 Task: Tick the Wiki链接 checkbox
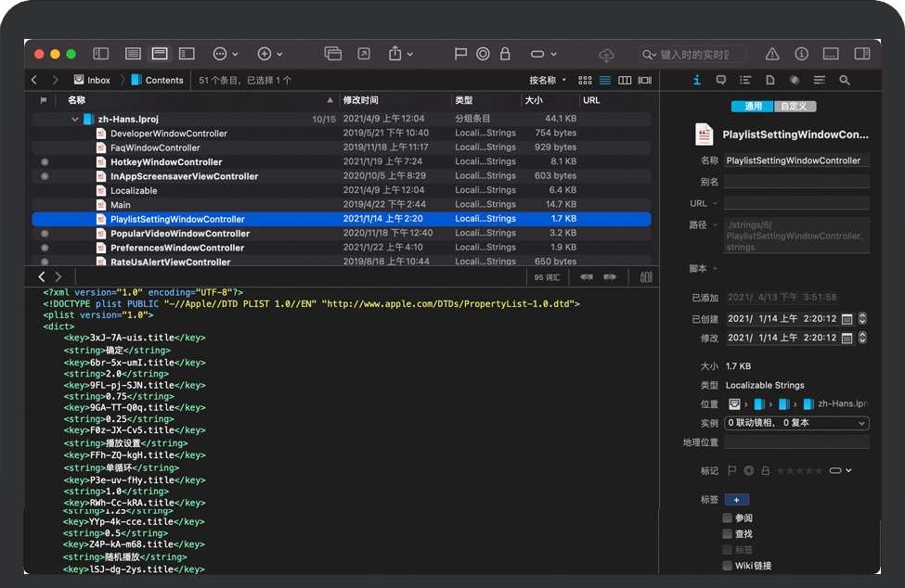tap(728, 566)
